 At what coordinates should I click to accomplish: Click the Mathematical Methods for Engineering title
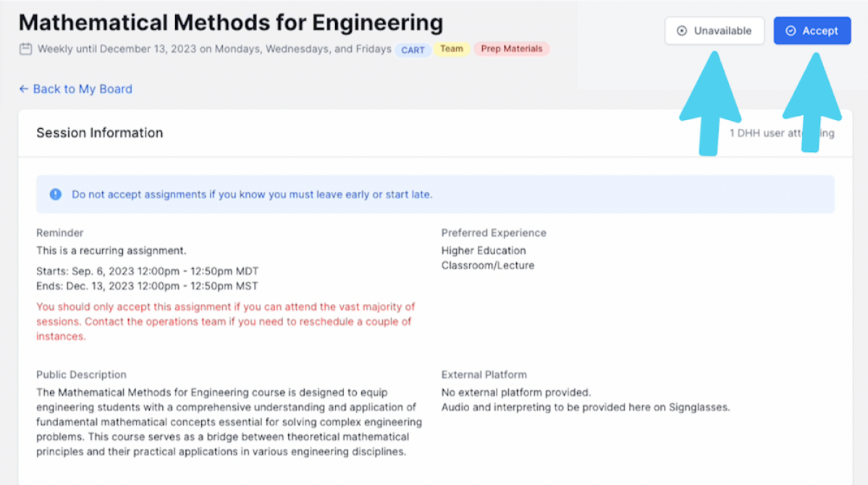click(231, 22)
